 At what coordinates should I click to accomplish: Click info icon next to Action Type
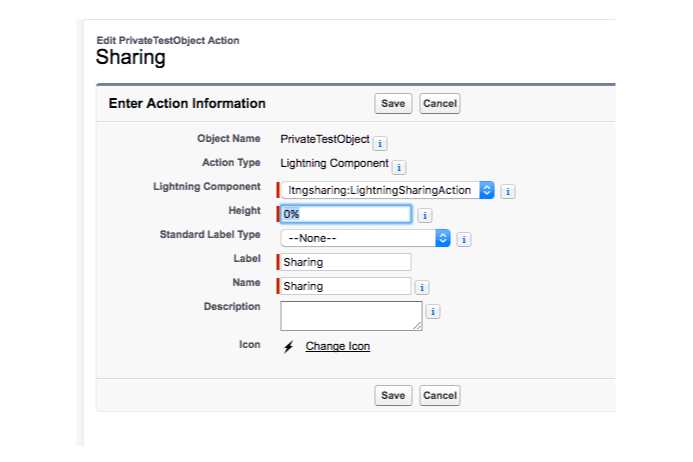coord(399,168)
